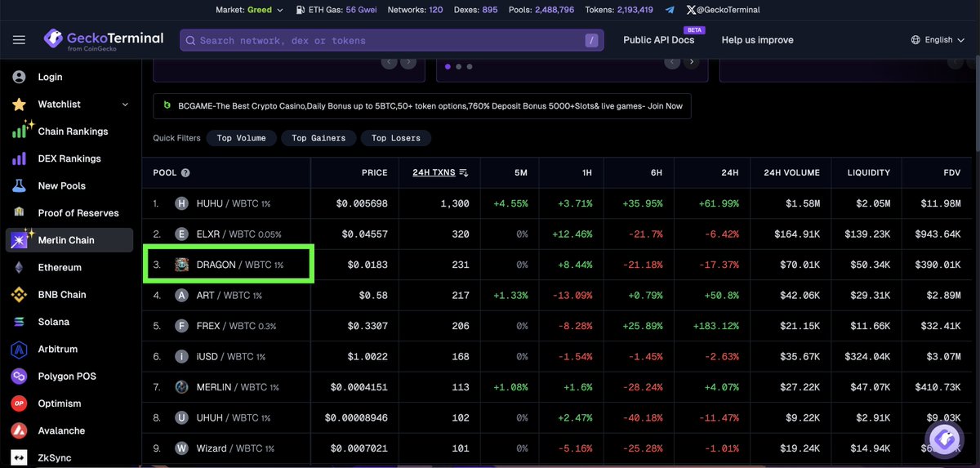Sort by 24H VOLUME column header

[791, 173]
